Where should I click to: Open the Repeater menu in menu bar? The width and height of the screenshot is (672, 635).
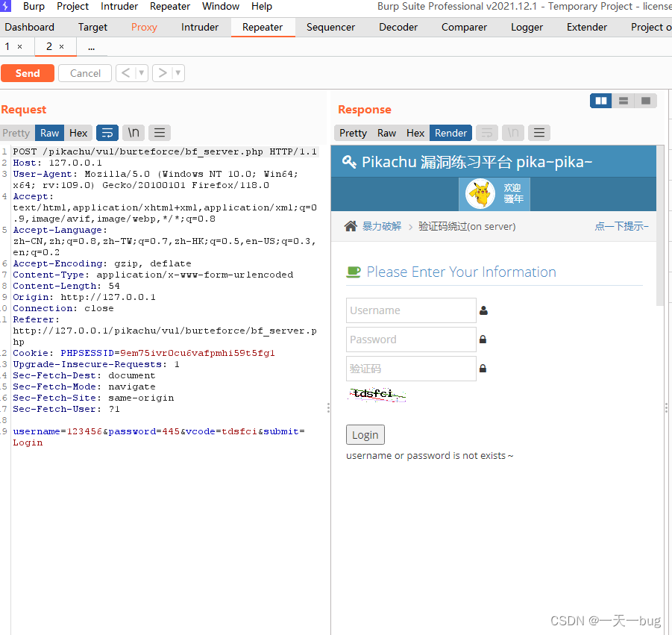pos(170,7)
